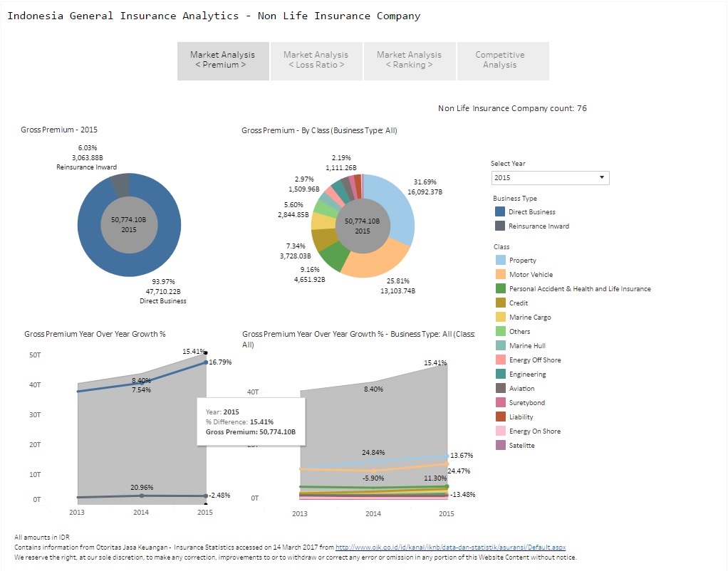Open the Market Analysis Premium tab

223,60
